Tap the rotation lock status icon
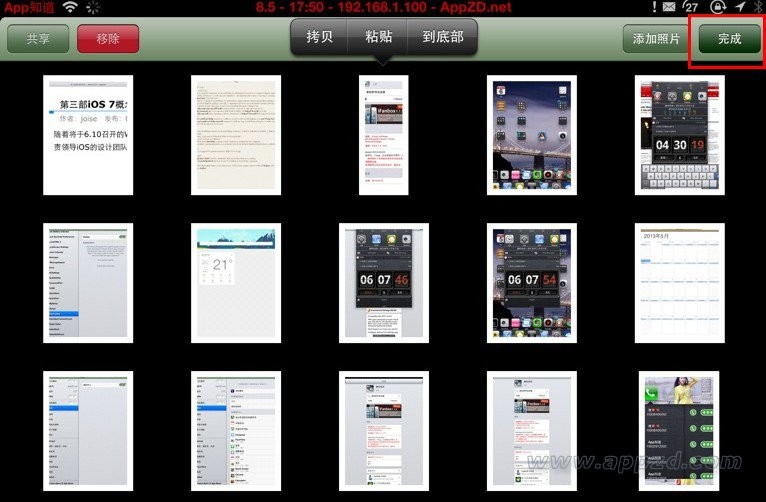Viewport: 766px width, 502px height. click(717, 7)
